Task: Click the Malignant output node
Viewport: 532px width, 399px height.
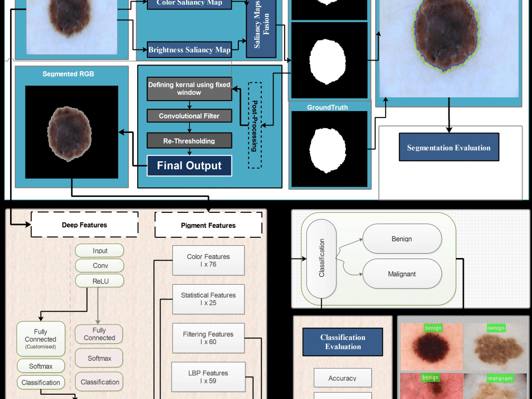Action: pyautogui.click(x=402, y=274)
